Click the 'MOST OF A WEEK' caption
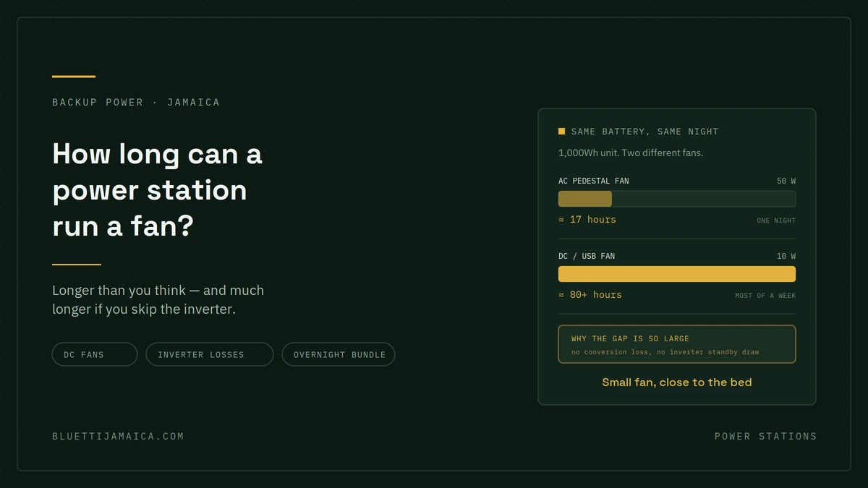 765,296
